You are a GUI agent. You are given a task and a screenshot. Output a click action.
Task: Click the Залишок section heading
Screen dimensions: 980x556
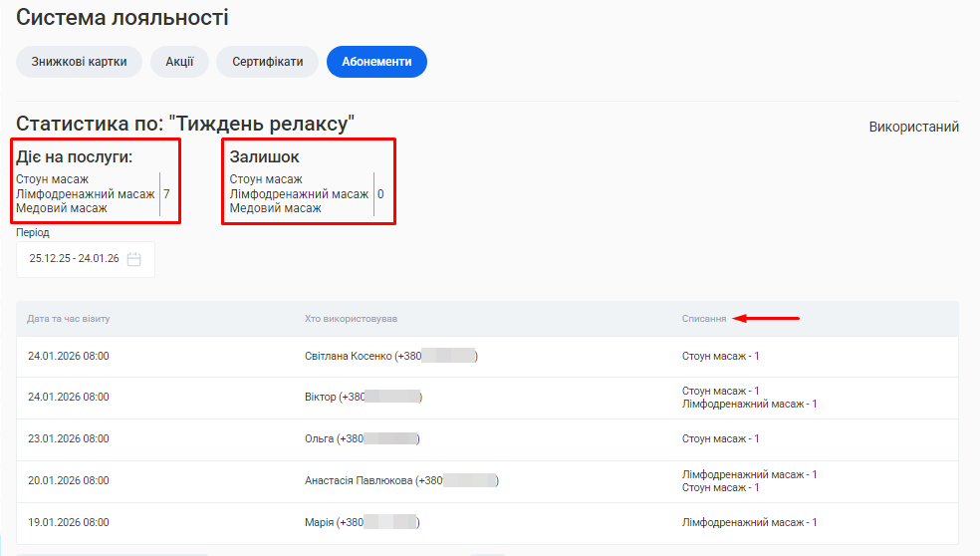tap(264, 157)
